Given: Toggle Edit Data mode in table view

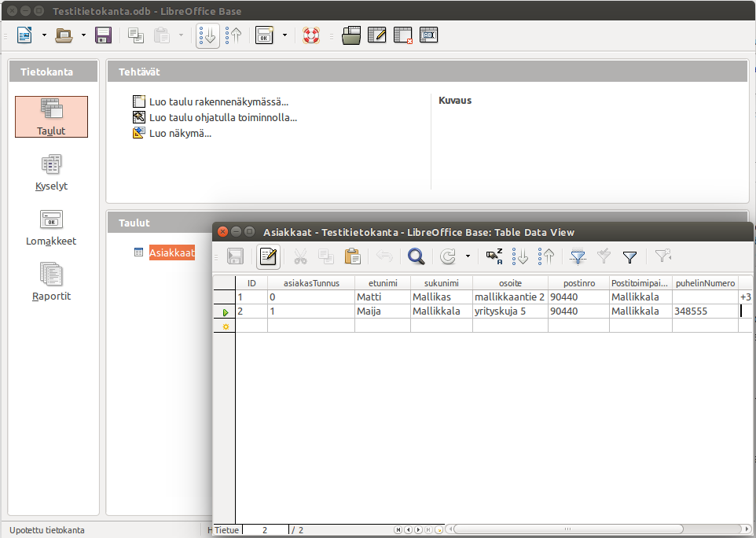Looking at the screenshot, I should tap(268, 256).
